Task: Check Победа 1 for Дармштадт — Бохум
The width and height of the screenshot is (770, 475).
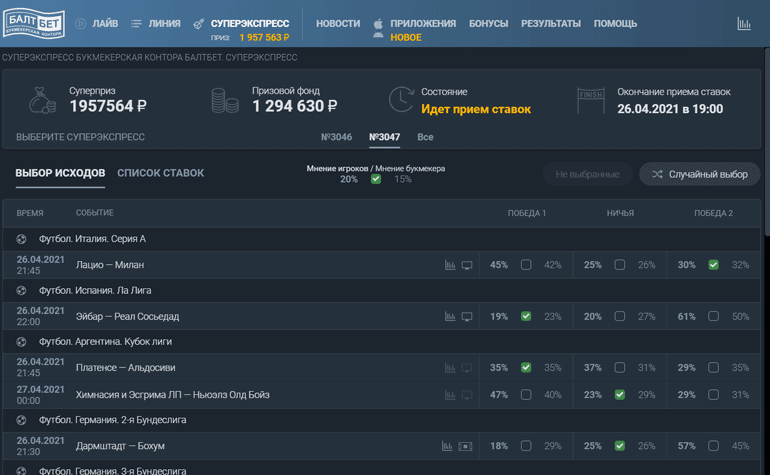Action: [526, 446]
